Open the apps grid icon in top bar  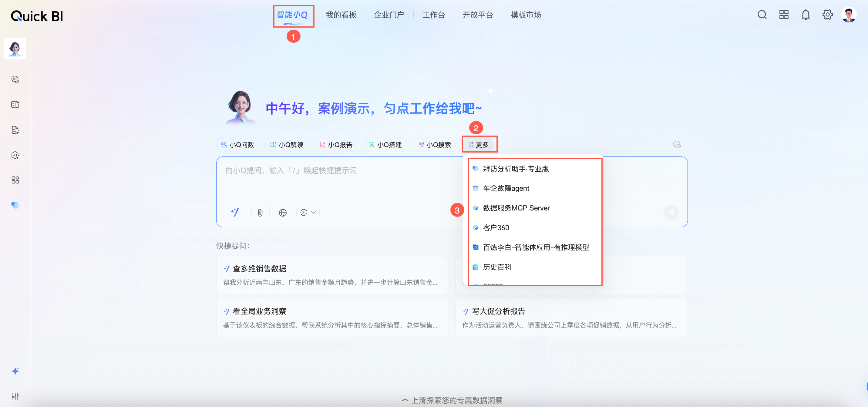(784, 15)
